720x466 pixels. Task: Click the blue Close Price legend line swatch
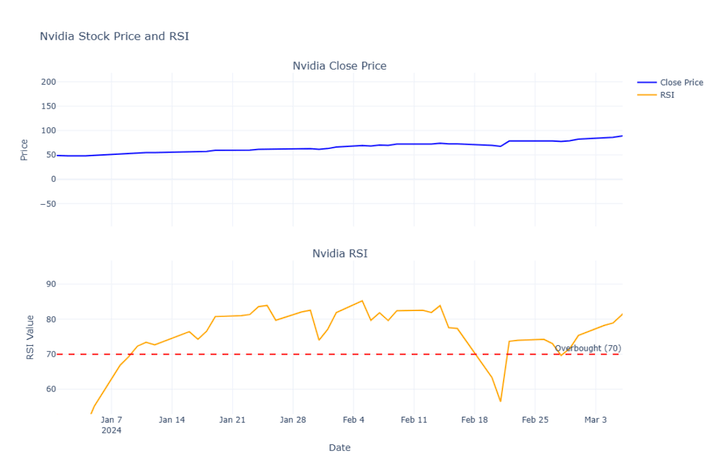[x=646, y=82]
